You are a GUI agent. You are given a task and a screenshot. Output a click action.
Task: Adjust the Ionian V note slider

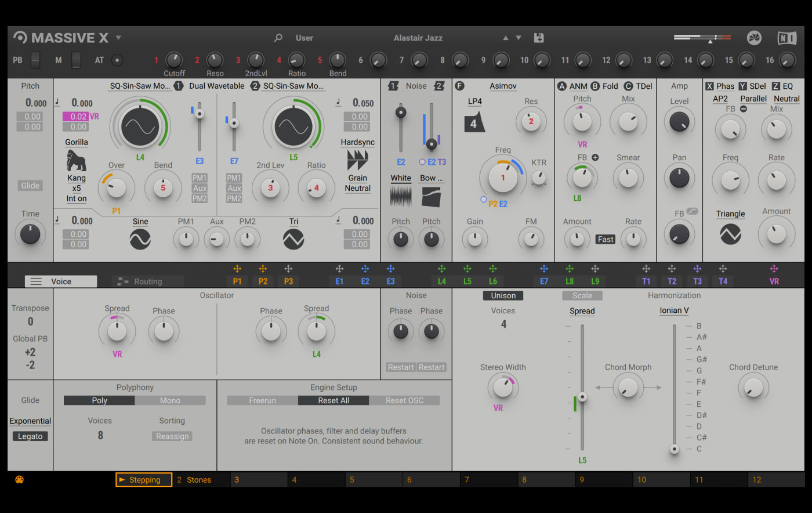coord(674,449)
